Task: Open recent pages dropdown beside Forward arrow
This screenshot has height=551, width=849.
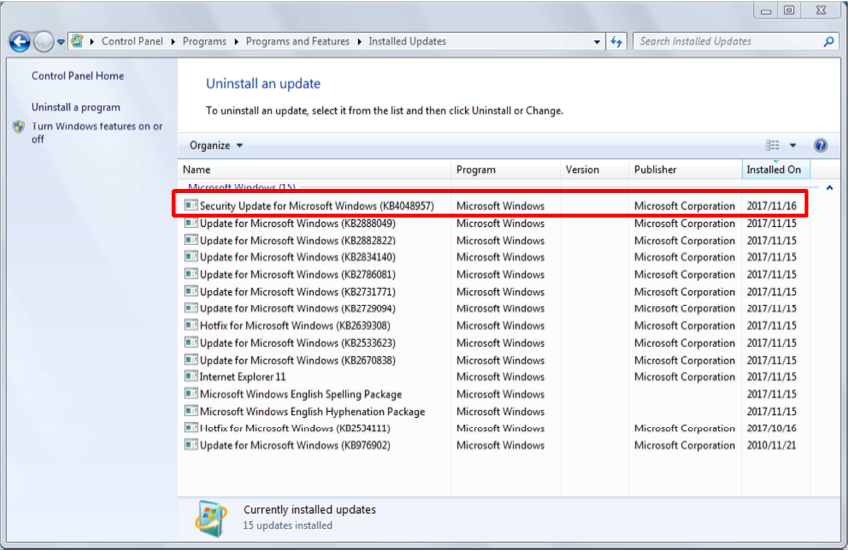Action: [61, 42]
